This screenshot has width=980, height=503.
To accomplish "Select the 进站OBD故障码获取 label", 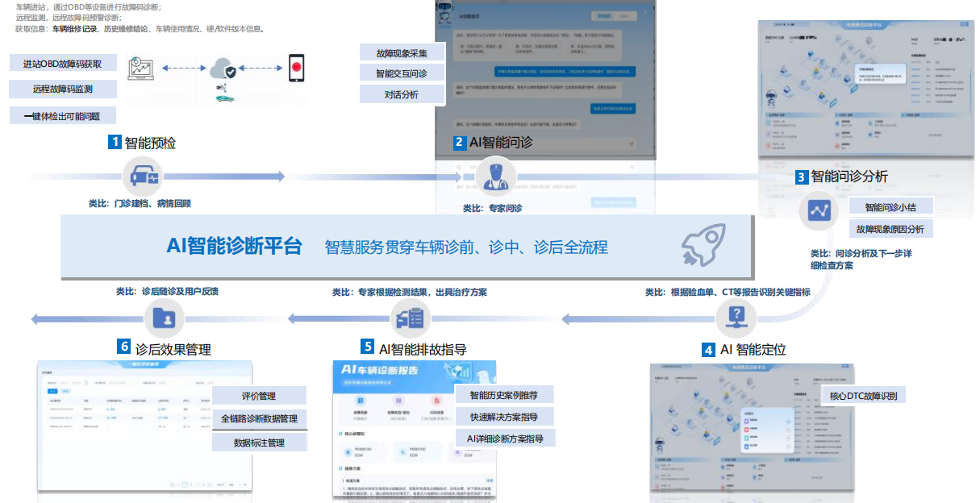I will (63, 64).
